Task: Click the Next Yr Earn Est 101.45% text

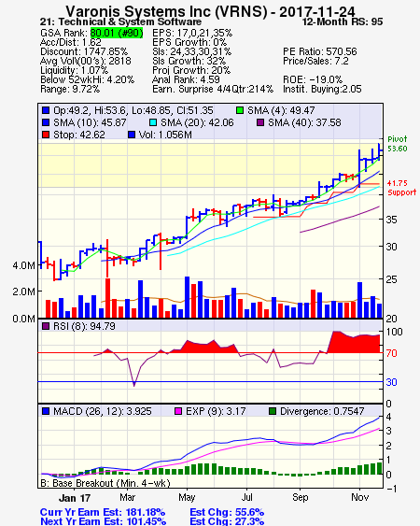Action: pyautogui.click(x=104, y=521)
